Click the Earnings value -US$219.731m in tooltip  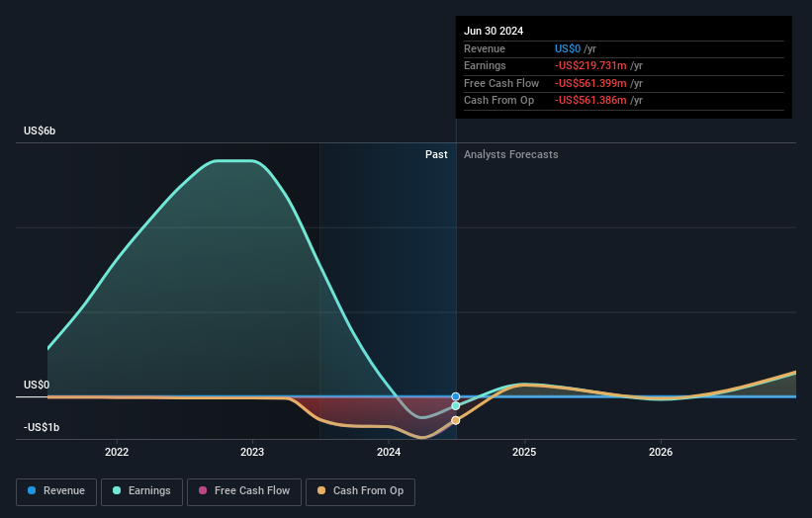click(x=590, y=65)
